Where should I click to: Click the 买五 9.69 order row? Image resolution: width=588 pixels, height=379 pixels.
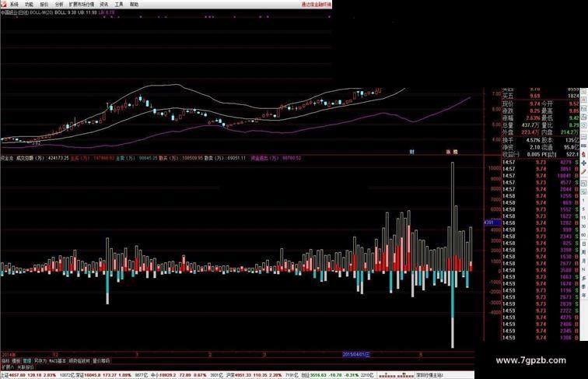click(x=541, y=97)
